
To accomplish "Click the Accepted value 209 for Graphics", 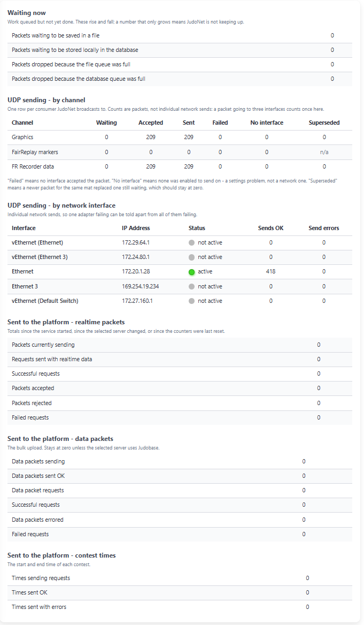I will click(151, 137).
